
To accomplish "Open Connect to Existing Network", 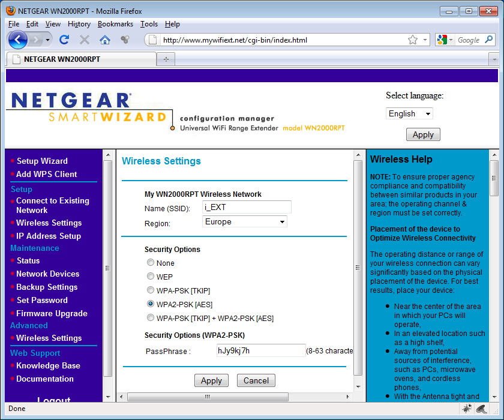I will (53, 205).
